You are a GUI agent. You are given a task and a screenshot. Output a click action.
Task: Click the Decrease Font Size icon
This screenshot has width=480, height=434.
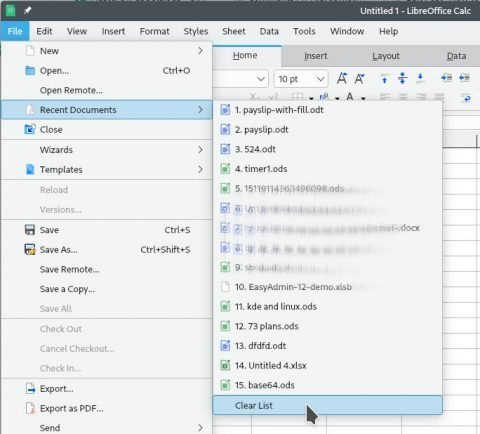click(359, 79)
